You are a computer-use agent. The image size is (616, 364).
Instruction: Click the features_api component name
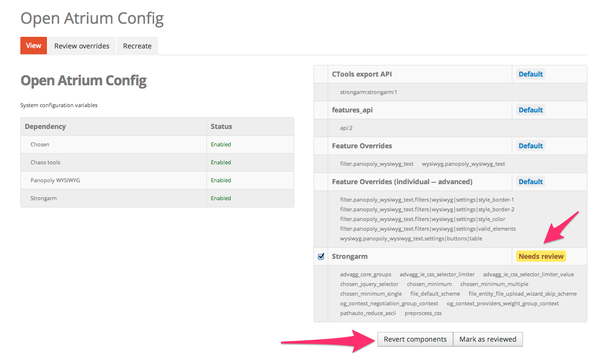coord(352,110)
